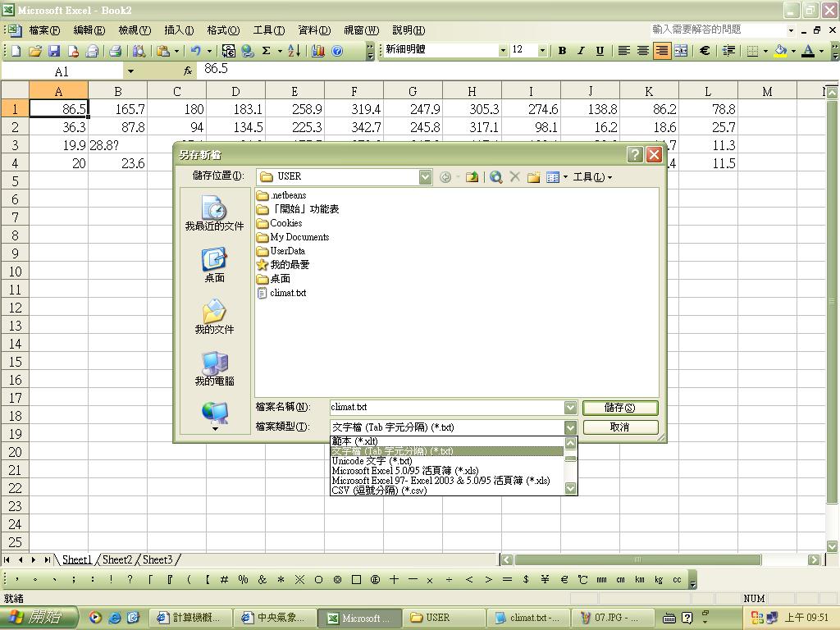Click Search the Web icon in dialog
The height and width of the screenshot is (630, 840).
(495, 177)
